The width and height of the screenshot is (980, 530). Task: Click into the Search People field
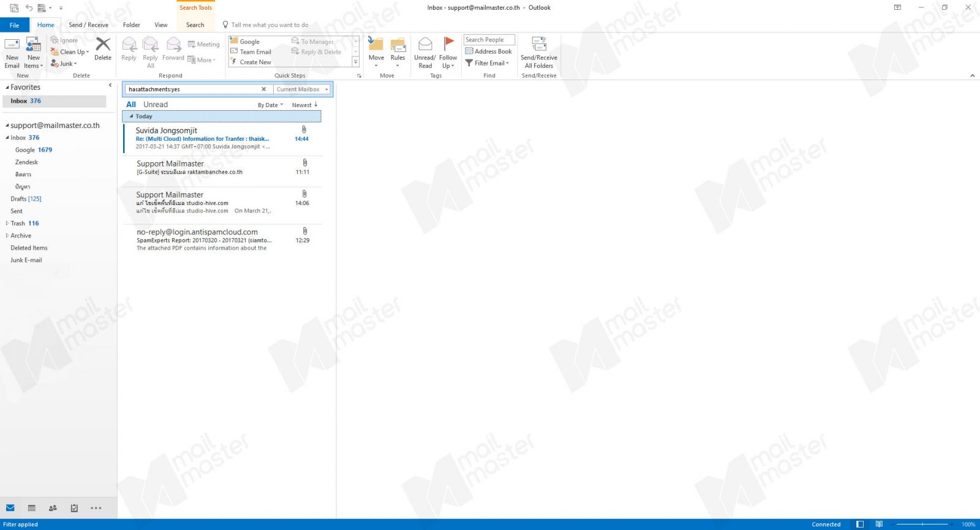coord(489,40)
